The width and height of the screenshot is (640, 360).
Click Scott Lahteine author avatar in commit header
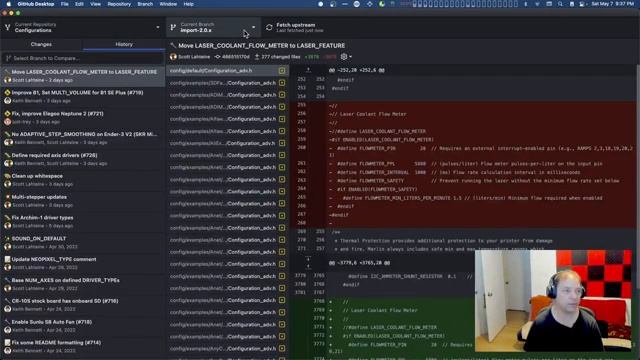click(x=173, y=57)
